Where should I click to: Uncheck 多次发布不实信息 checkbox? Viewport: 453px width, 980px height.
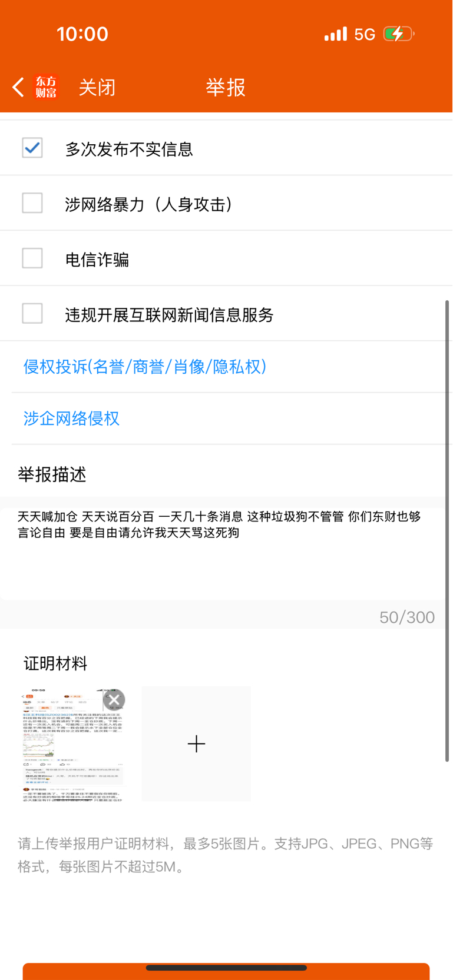point(32,148)
